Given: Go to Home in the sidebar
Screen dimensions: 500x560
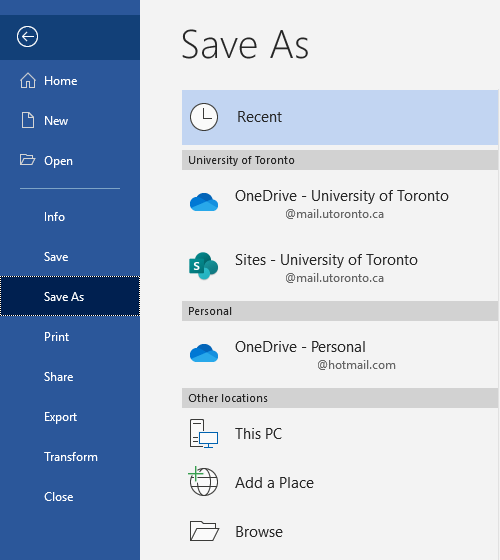Looking at the screenshot, I should tap(70, 81).
